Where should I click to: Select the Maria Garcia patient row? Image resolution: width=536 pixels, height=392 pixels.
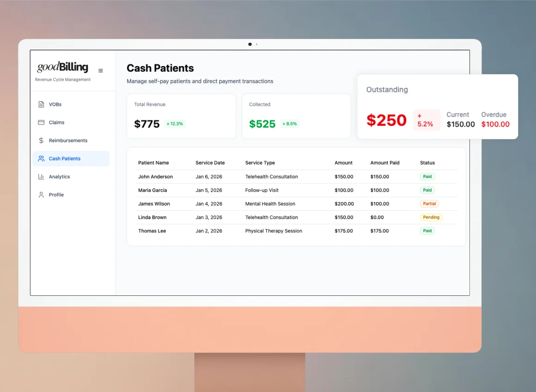pos(296,190)
